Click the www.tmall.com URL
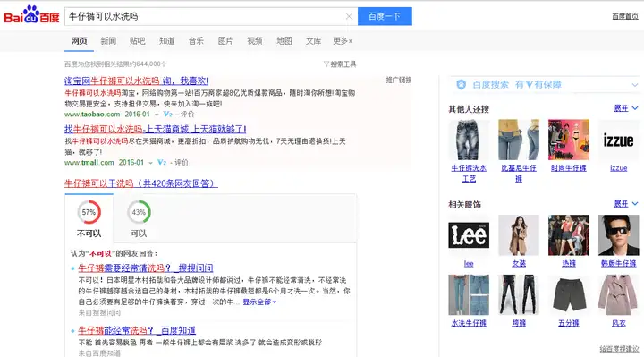Image resolution: width=644 pixels, height=357 pixels. [x=89, y=162]
